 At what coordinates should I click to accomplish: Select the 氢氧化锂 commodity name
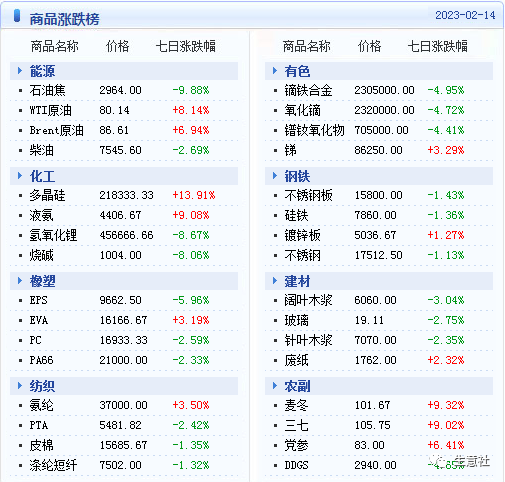(x=53, y=235)
